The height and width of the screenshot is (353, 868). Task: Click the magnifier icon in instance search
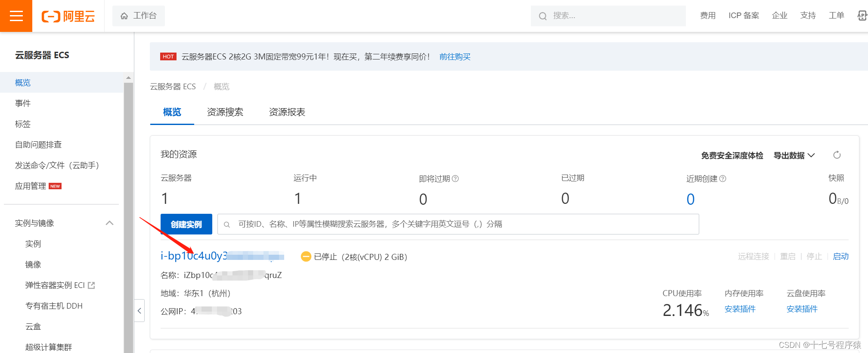227,225
